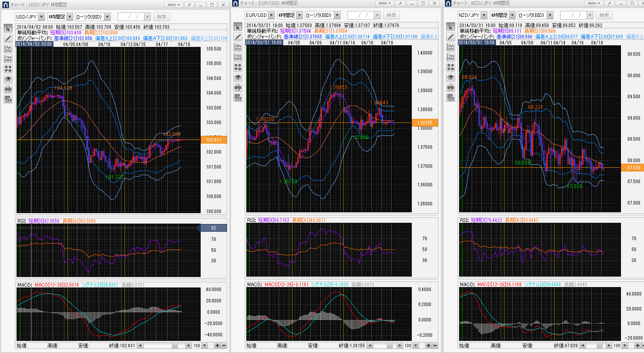Click the price scale settings icon in NZD/JPY chart
The height and width of the screenshot is (353, 644).
(451, 57)
